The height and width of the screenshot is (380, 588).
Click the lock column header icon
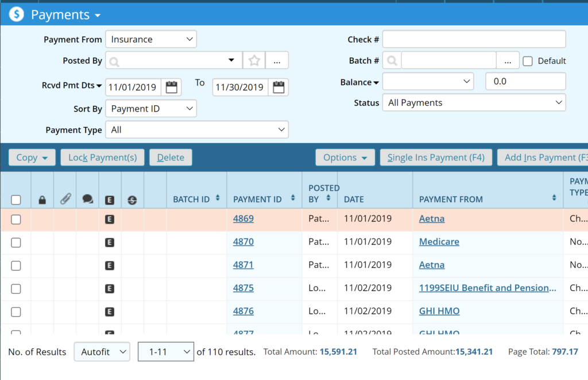click(x=42, y=200)
